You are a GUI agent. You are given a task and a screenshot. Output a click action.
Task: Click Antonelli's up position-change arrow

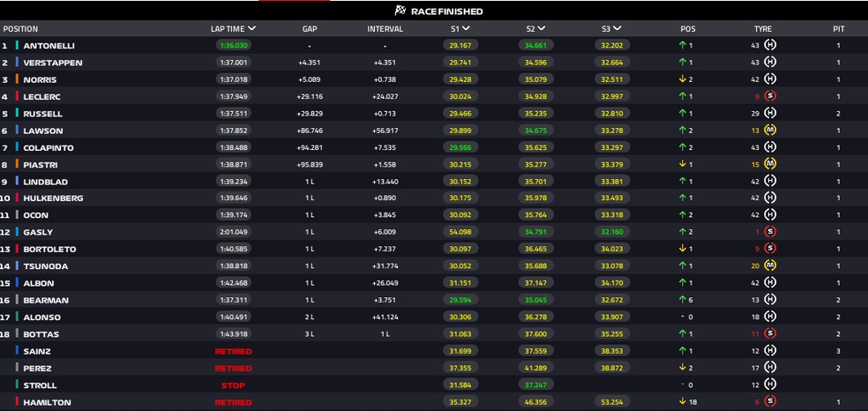pos(683,45)
